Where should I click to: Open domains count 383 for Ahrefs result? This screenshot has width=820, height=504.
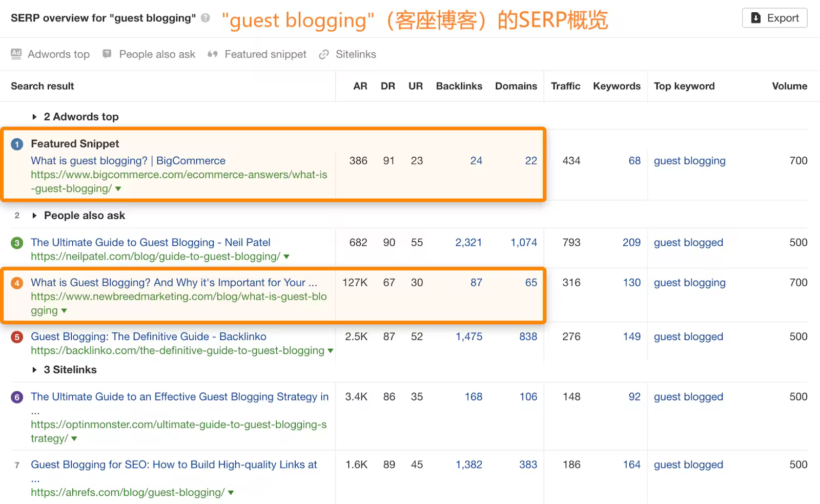pos(528,465)
